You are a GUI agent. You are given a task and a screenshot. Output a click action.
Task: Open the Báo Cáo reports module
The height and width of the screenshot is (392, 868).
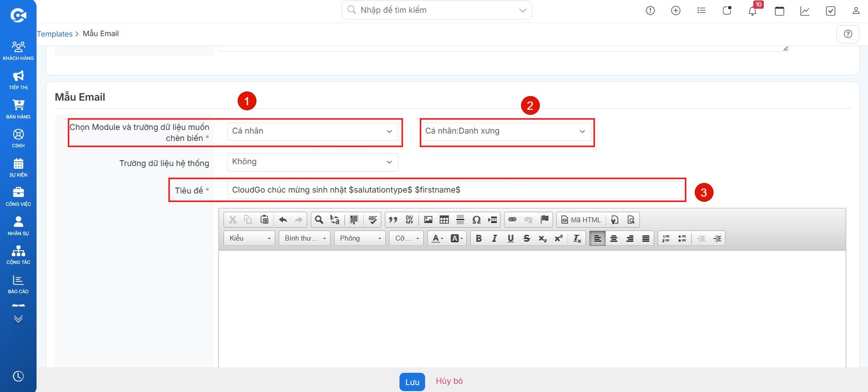[x=18, y=284]
